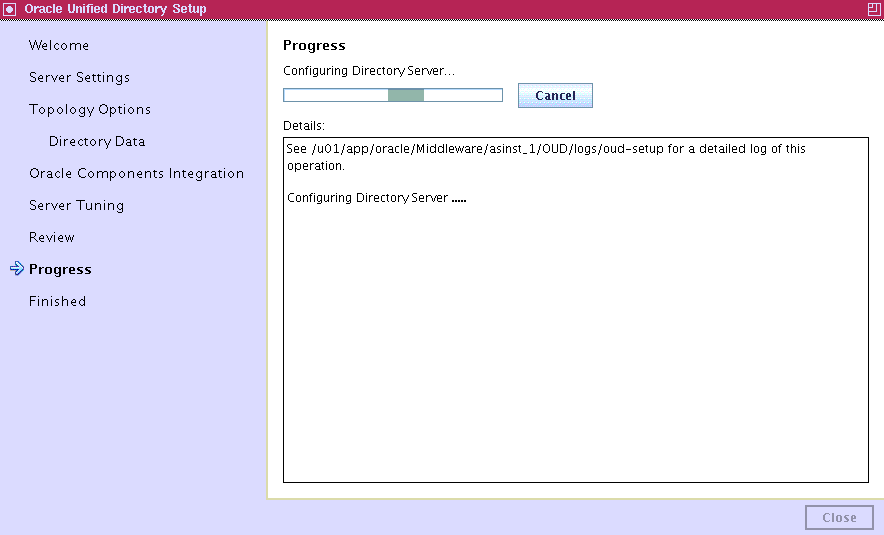Click the Progress heading in main panel

click(314, 46)
